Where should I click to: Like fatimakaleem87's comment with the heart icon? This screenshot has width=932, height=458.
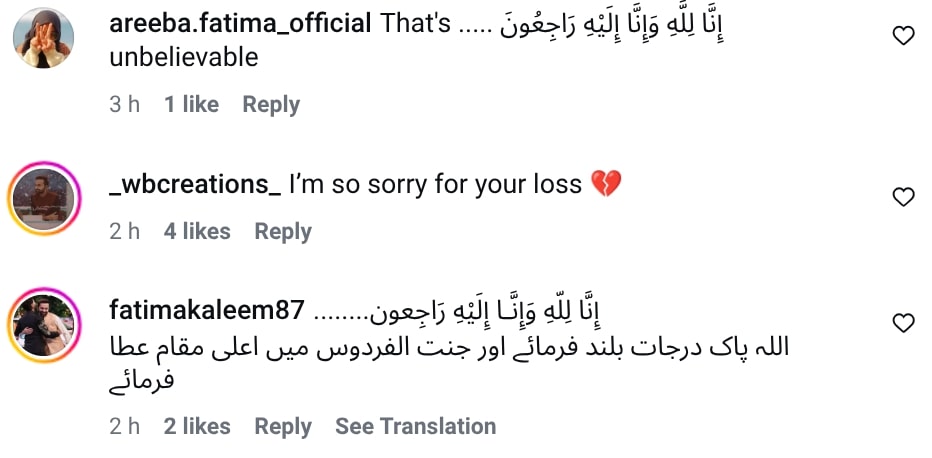click(903, 323)
